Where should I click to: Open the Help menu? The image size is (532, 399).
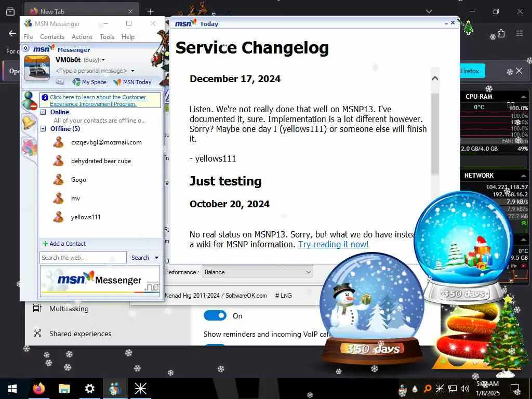pos(128,37)
